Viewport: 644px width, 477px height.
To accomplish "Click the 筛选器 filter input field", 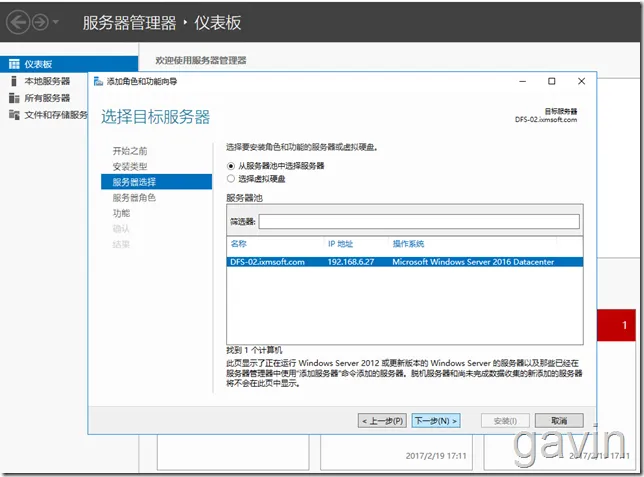I will tap(419, 221).
